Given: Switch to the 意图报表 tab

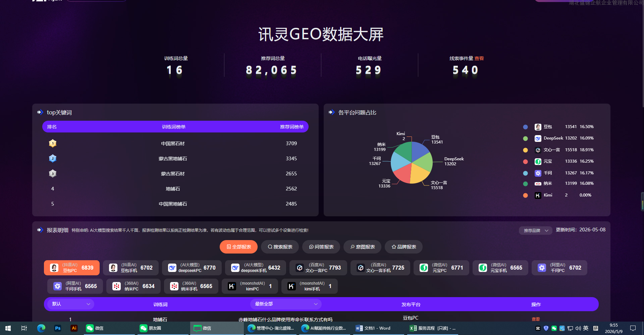Looking at the screenshot, I should [362, 247].
